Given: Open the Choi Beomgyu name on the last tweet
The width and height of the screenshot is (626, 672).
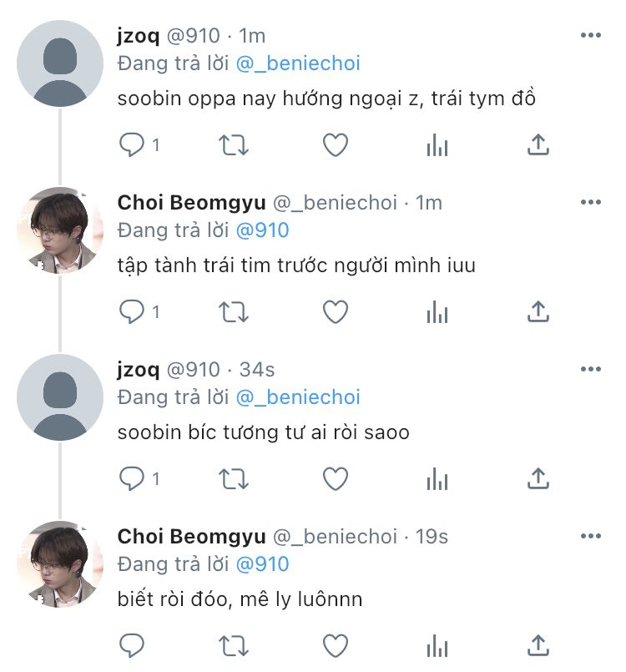Looking at the screenshot, I should tap(191, 537).
